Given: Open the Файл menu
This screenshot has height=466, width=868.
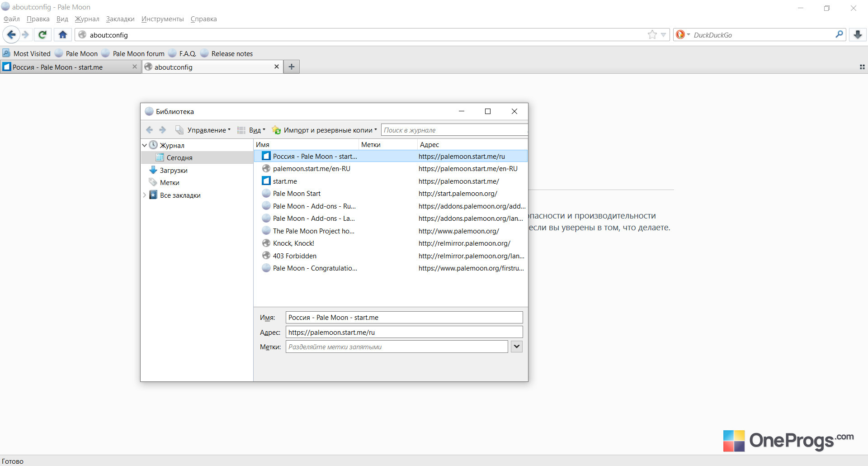Looking at the screenshot, I should (x=12, y=19).
